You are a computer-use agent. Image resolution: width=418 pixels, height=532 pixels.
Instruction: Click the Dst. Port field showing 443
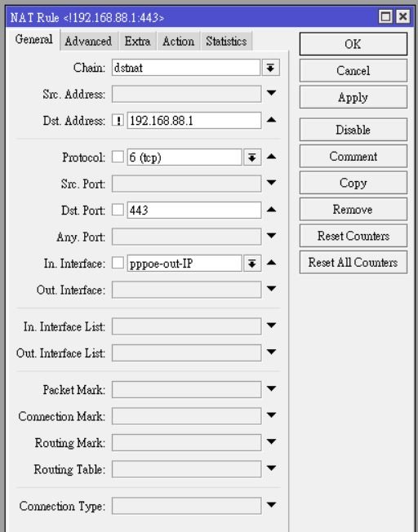coord(194,210)
